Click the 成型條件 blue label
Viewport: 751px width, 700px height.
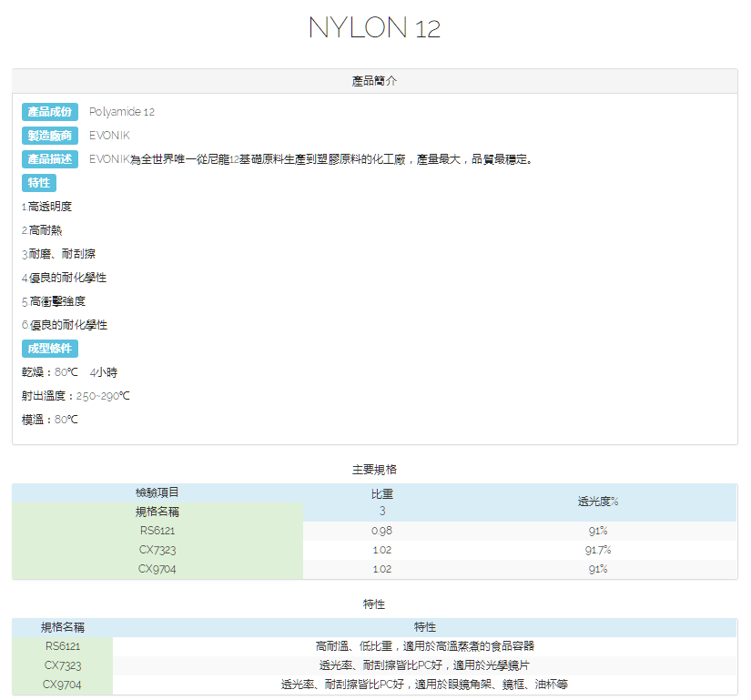50,349
